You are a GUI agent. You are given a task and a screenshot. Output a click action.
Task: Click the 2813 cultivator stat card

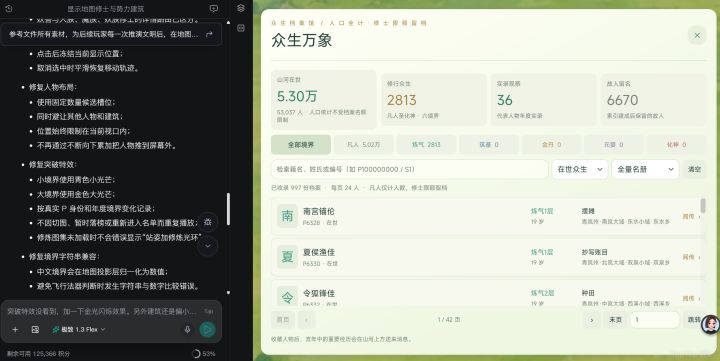point(433,100)
